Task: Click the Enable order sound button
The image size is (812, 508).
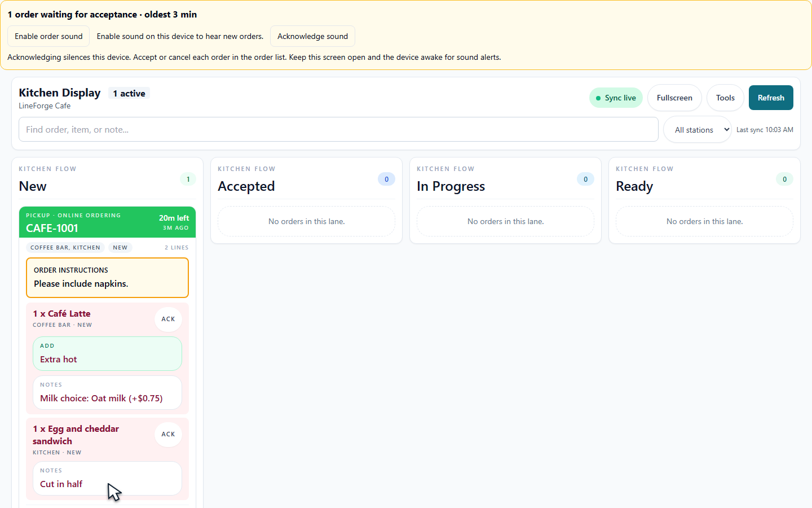Action: [48, 36]
